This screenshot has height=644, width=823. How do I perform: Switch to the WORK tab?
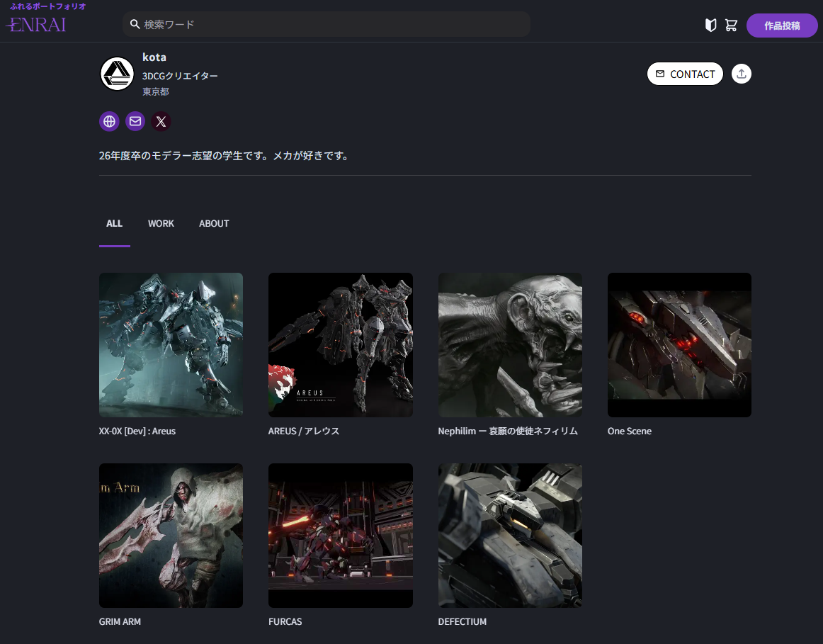click(x=161, y=224)
